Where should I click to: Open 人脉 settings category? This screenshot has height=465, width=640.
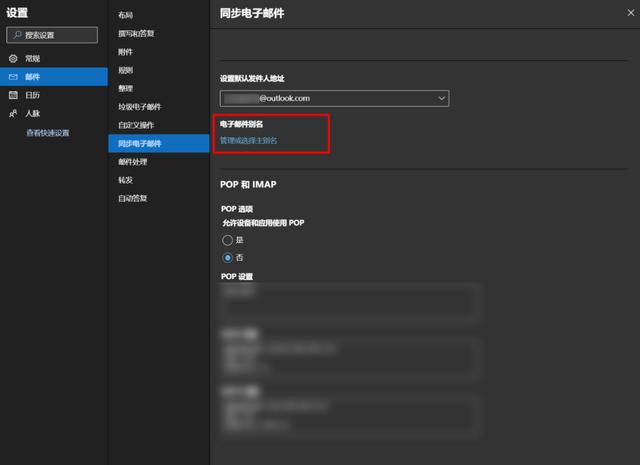(54, 113)
